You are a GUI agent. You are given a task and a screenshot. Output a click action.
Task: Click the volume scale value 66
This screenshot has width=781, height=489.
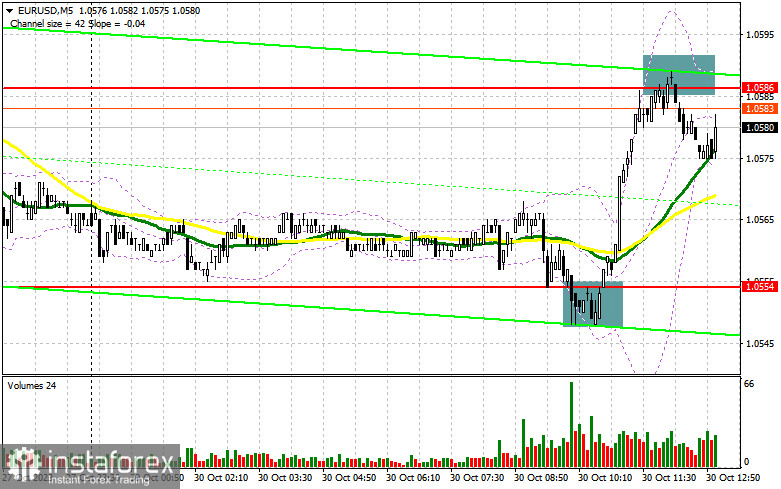point(749,384)
